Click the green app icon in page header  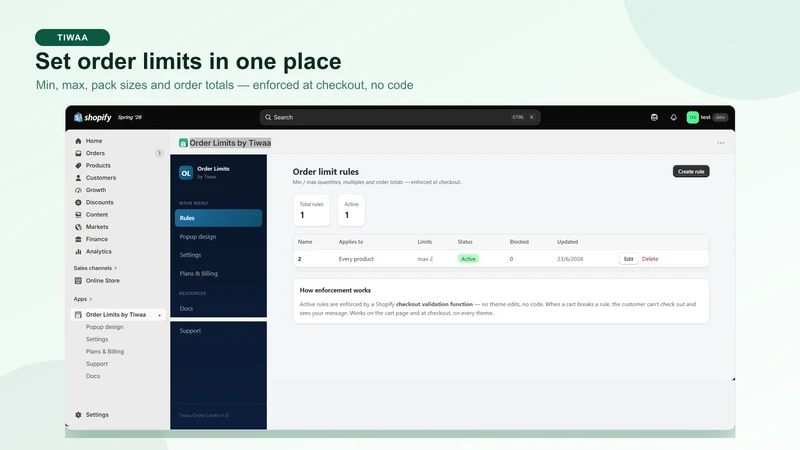coord(183,143)
